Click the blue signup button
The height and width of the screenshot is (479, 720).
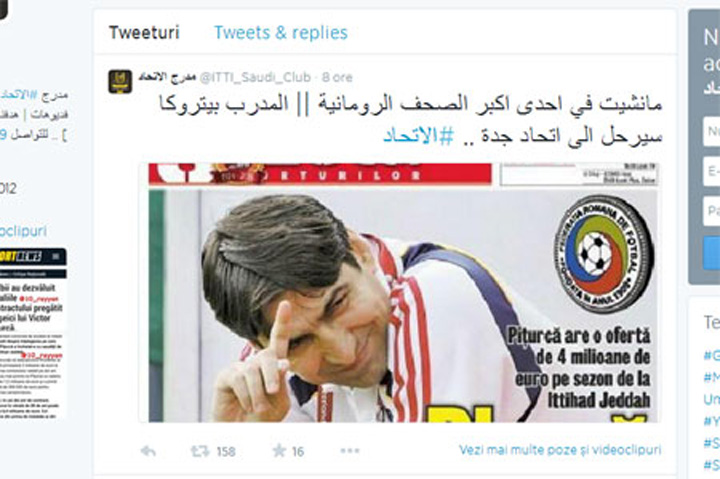point(711,253)
